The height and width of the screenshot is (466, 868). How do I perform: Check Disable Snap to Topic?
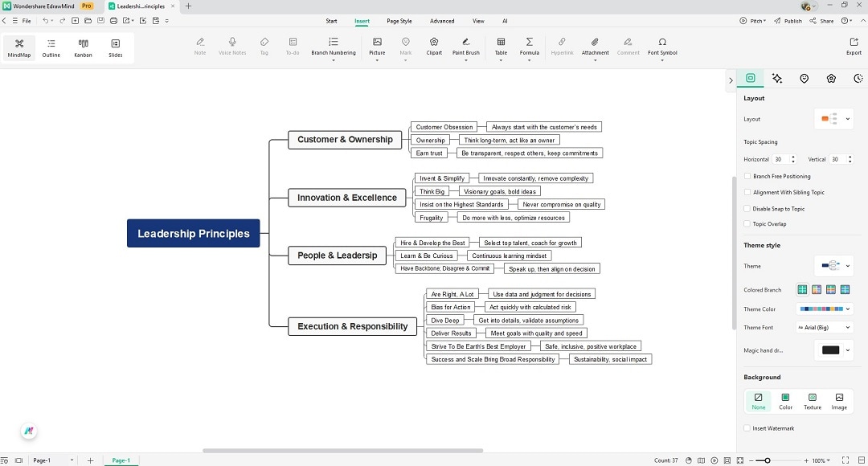(747, 208)
